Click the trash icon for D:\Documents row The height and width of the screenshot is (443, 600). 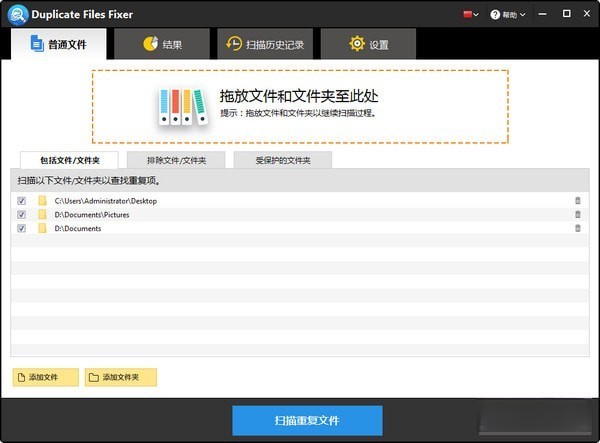click(578, 228)
